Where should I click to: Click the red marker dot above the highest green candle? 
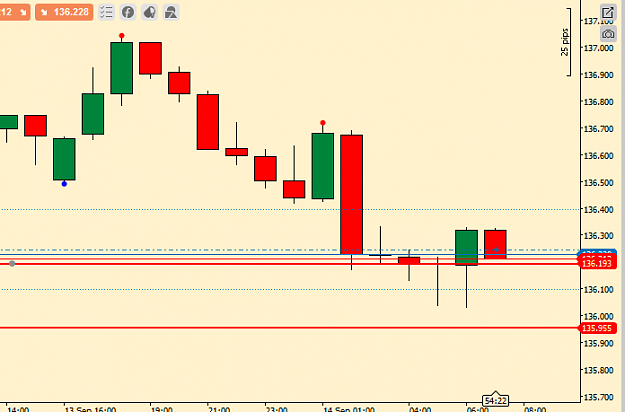(122, 36)
